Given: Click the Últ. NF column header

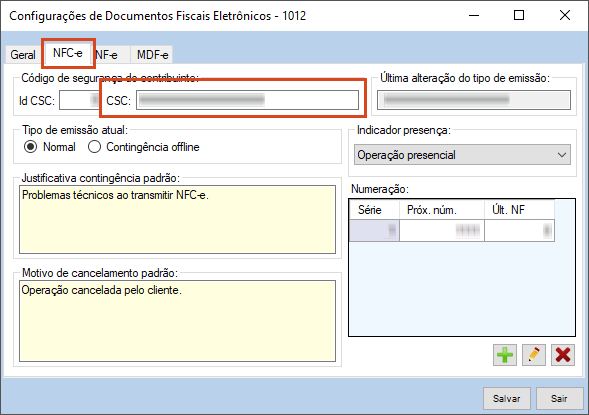Looking at the screenshot, I should click(x=520, y=210).
